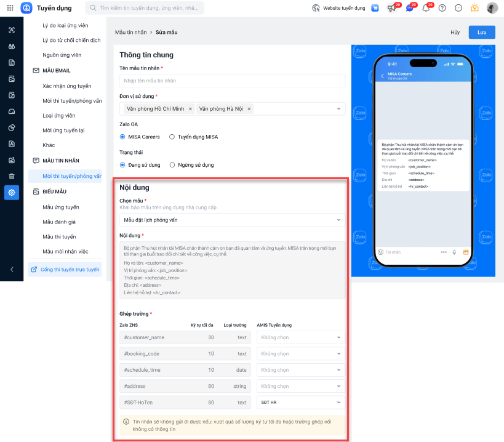The width and height of the screenshot is (504, 442).
Task: Open the Website tuyển dụng globe icon
Action: pyautogui.click(x=316, y=8)
